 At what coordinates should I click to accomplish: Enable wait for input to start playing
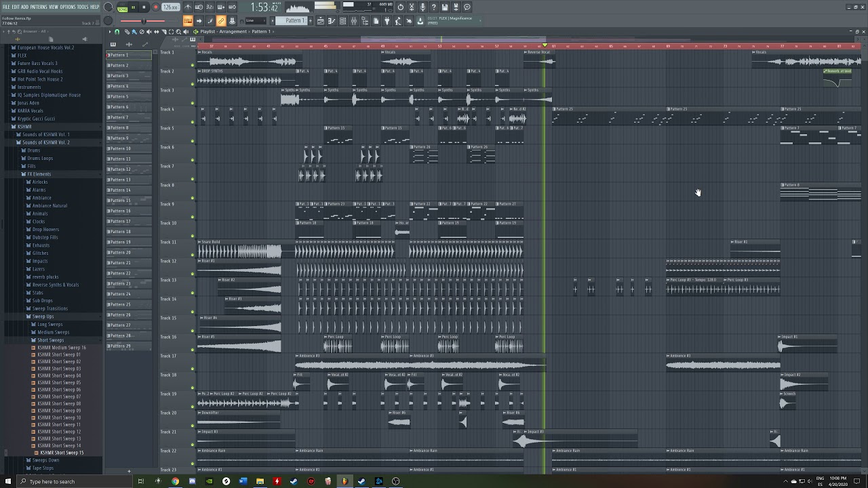tap(199, 7)
